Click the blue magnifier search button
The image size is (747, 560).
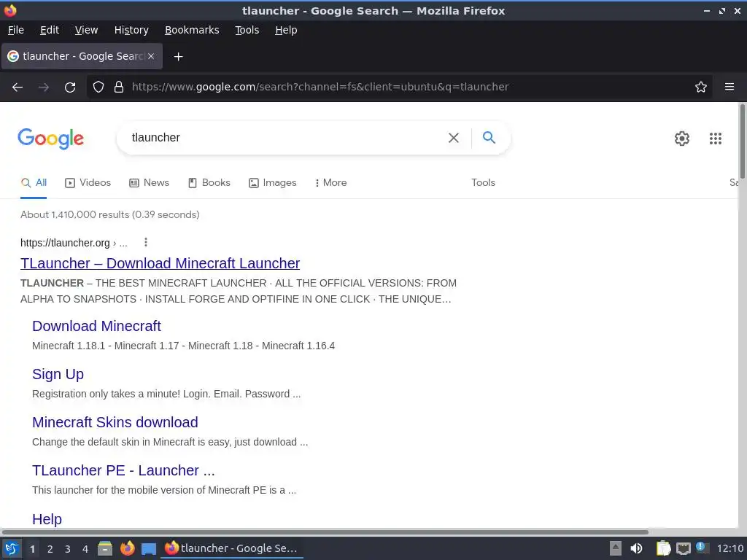click(489, 137)
